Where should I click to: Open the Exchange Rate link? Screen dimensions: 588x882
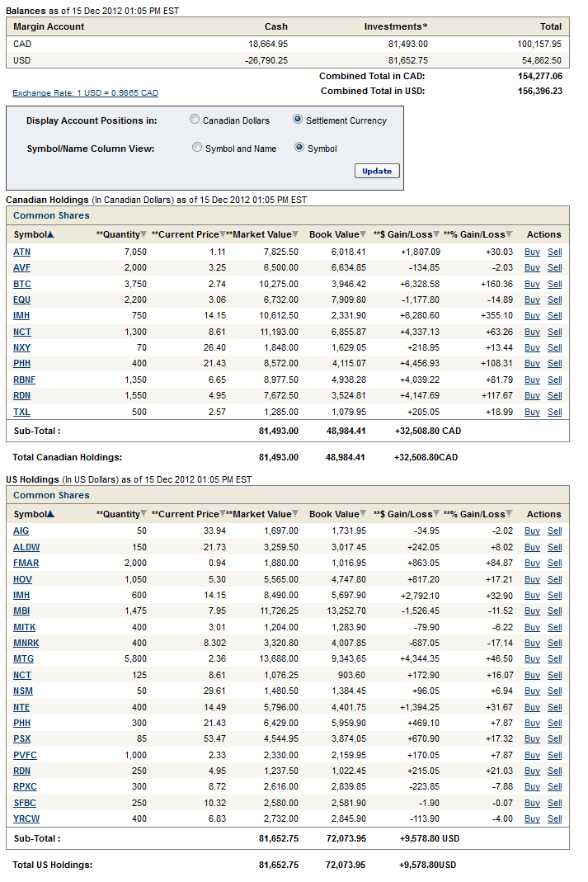click(85, 93)
